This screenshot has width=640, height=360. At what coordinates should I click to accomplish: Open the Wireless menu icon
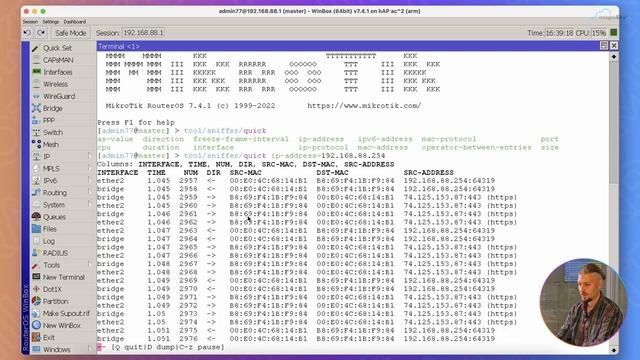point(36,84)
